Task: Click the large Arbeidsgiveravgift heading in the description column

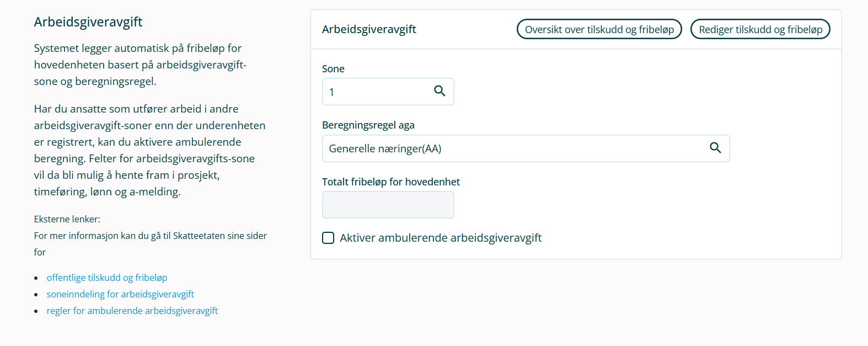Action: coord(88,22)
